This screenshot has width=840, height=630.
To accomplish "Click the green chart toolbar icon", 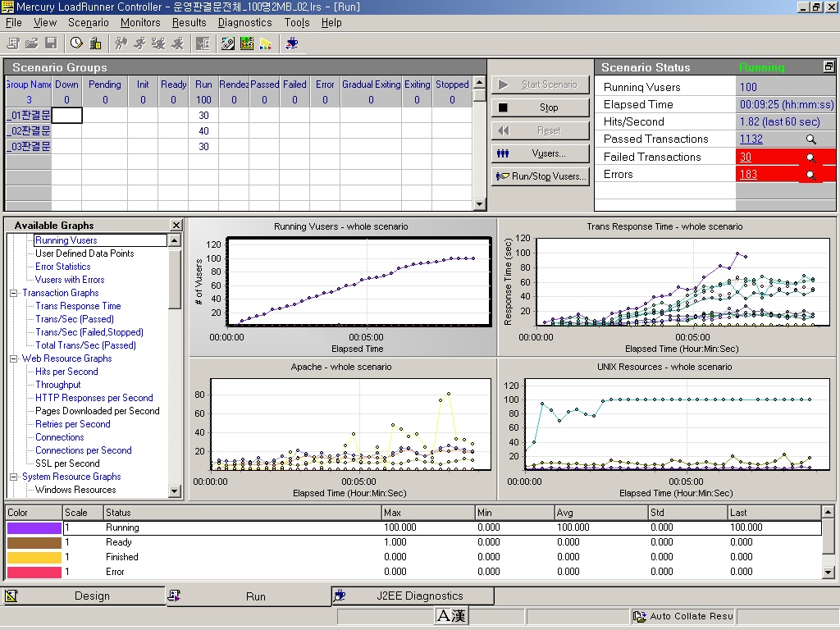I will 247,43.
